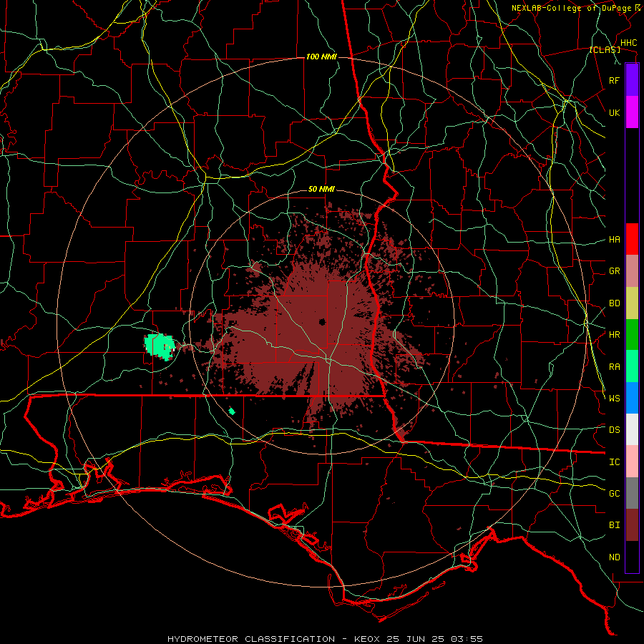The width and height of the screenshot is (644, 644).
Task: Click the purple RF legend swatch
Action: pos(632,80)
